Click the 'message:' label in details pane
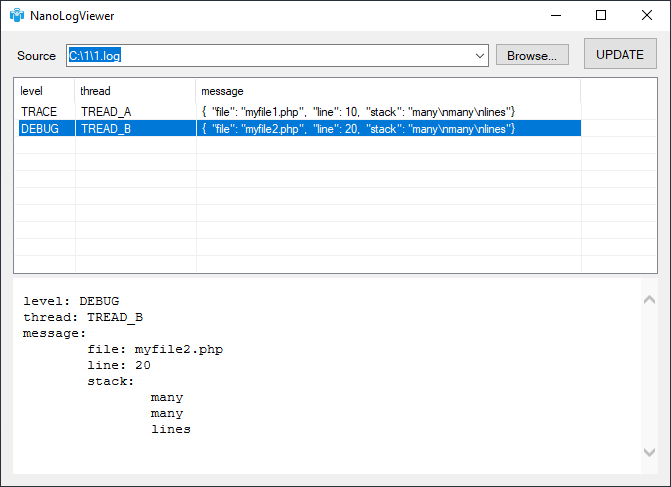Image resolution: width=671 pixels, height=487 pixels. tap(54, 333)
